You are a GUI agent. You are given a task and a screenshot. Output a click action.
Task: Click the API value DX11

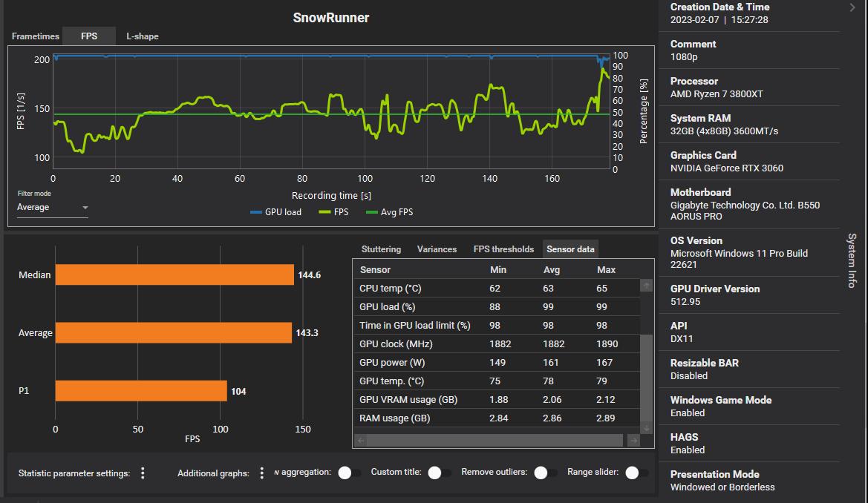tap(682, 338)
